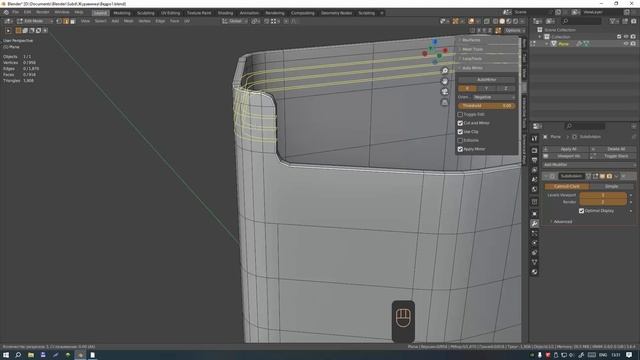
Task: Toggle the Z axis for AutoMirror
Action: coord(506,88)
